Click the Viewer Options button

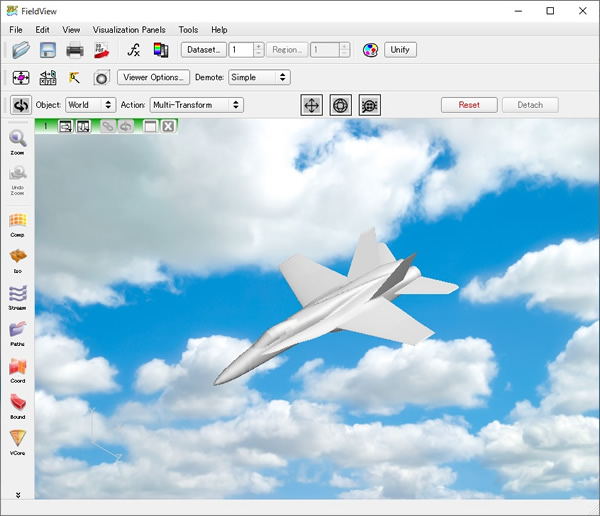pyautogui.click(x=153, y=77)
